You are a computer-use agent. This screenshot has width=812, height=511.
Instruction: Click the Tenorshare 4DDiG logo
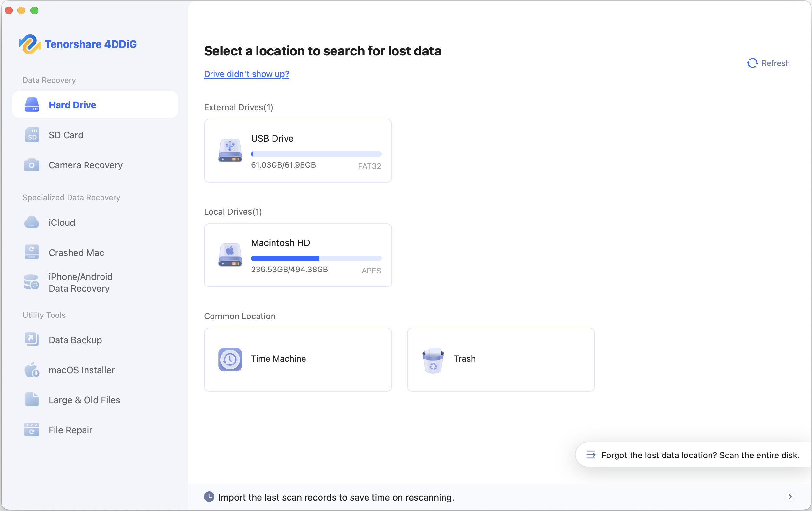point(29,44)
